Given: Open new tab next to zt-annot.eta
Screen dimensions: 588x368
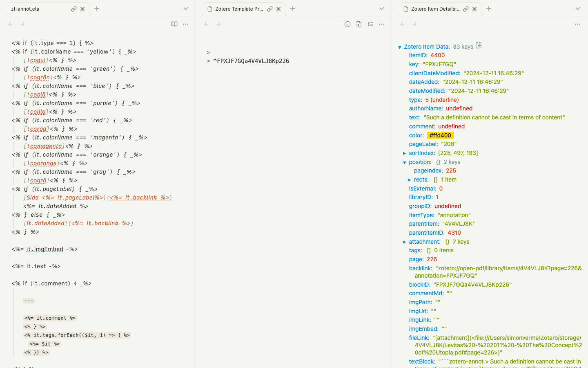Looking at the screenshot, I should point(97,9).
